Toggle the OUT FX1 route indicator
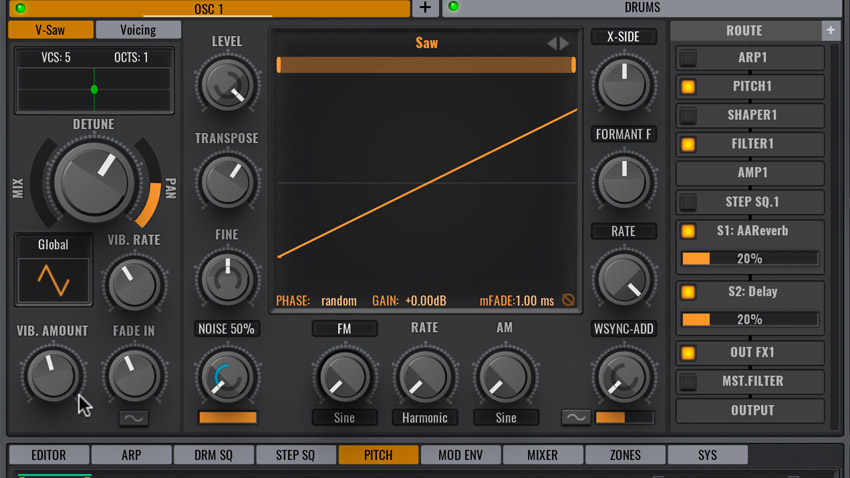This screenshot has height=478, width=850. [x=688, y=353]
